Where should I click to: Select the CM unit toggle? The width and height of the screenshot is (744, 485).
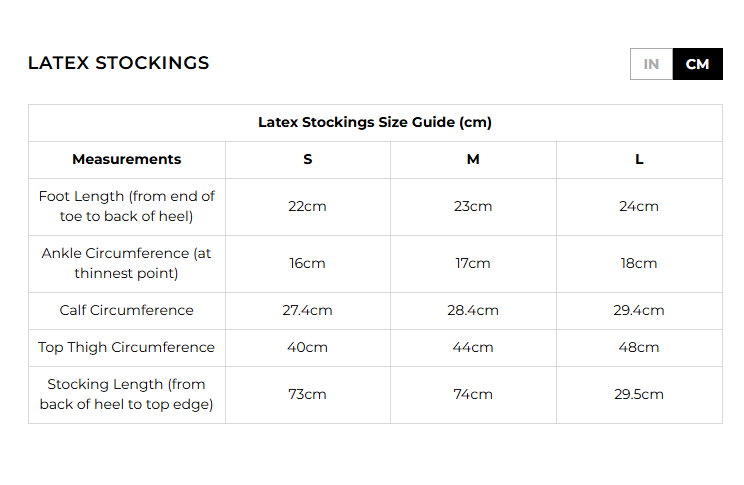coord(697,64)
